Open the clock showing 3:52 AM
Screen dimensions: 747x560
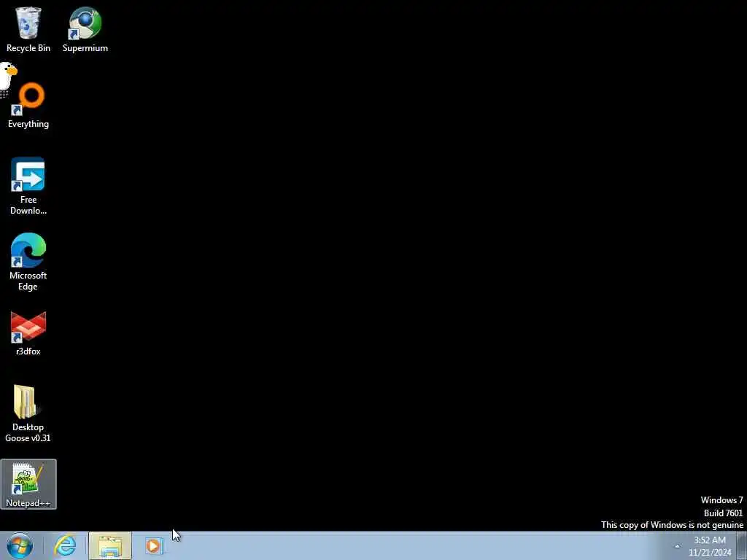[x=710, y=546]
